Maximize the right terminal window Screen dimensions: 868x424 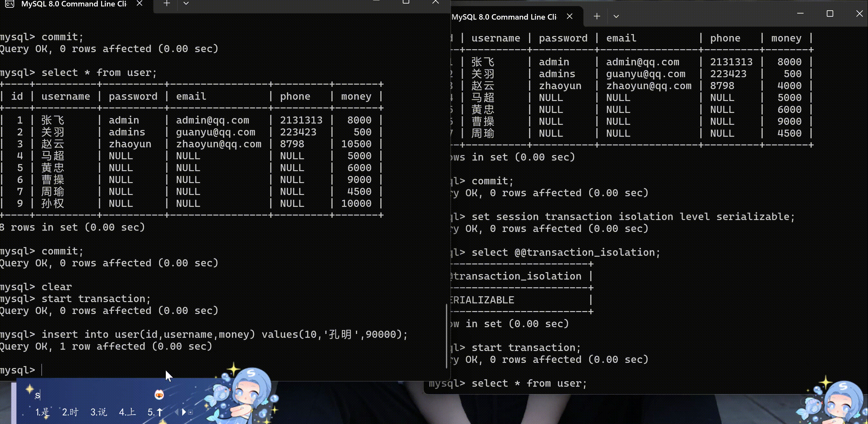[x=830, y=14]
